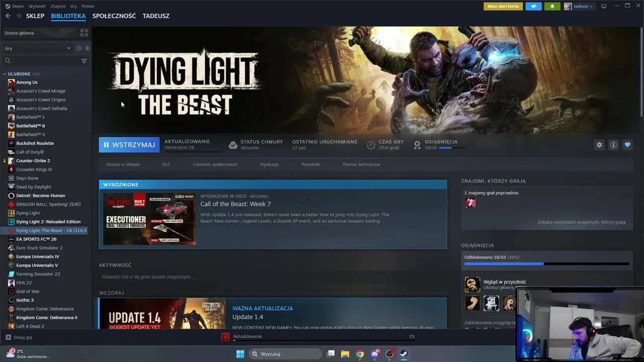Open Centrum społeczności link
Screen dimensions: 644x362
click(x=215, y=164)
